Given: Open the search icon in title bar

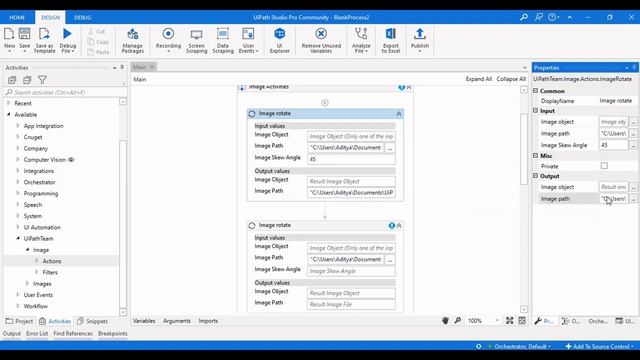Looking at the screenshot, I should click(x=524, y=17).
